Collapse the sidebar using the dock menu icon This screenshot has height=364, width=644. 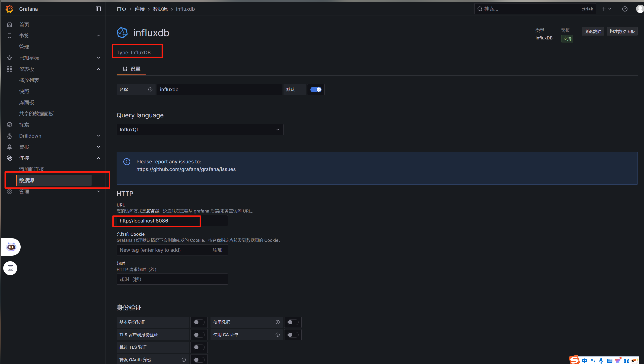coord(98,9)
